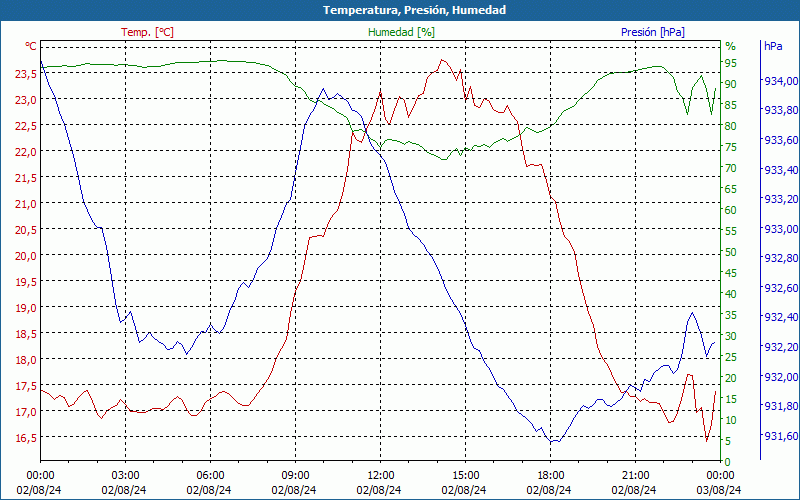
Task: Click temperature axis value 23,5
Action: [x=26, y=74]
